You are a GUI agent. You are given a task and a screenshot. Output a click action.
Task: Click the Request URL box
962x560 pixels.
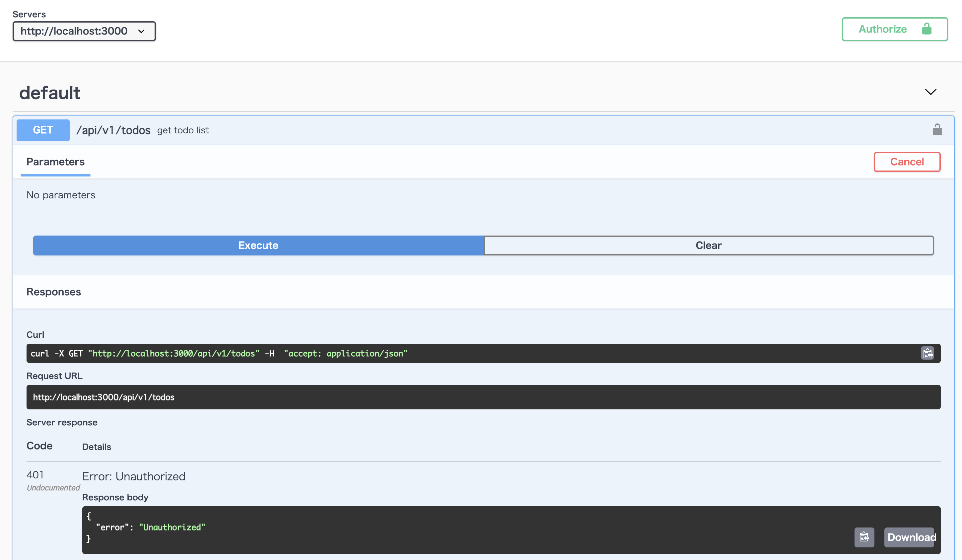[483, 397]
